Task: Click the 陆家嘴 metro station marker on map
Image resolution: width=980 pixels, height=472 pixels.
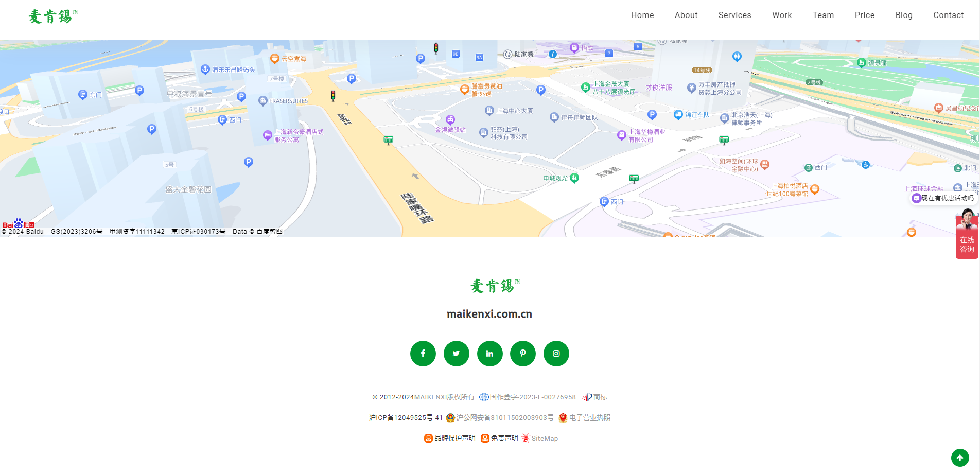Action: [x=508, y=54]
